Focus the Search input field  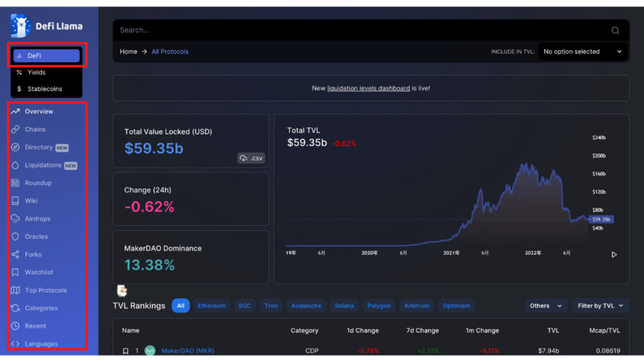click(371, 30)
